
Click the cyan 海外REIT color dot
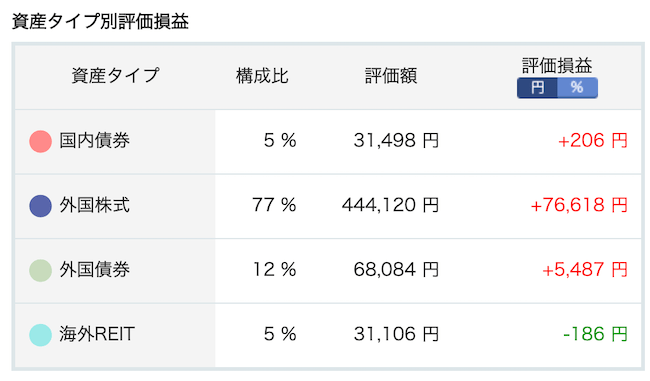(x=41, y=335)
